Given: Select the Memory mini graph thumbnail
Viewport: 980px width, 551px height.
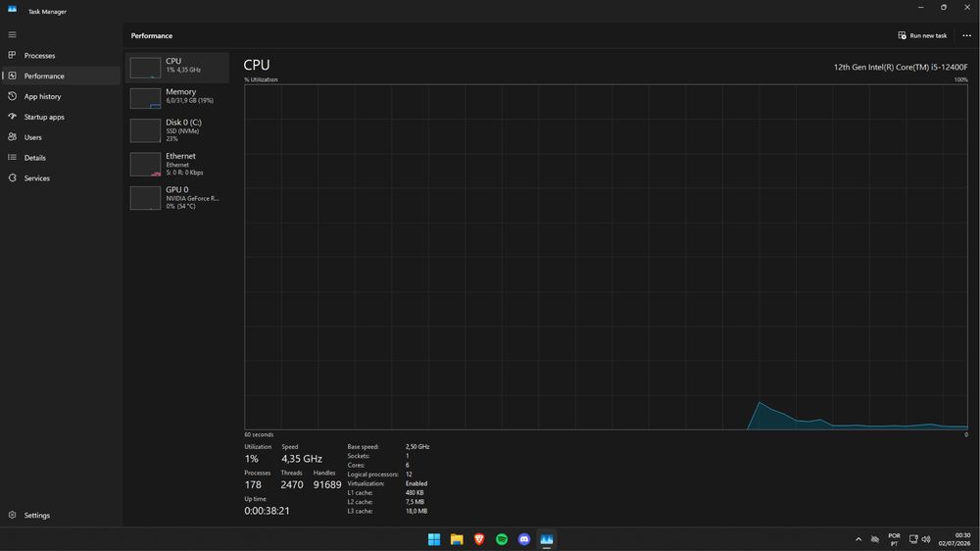Looking at the screenshot, I should (x=145, y=98).
